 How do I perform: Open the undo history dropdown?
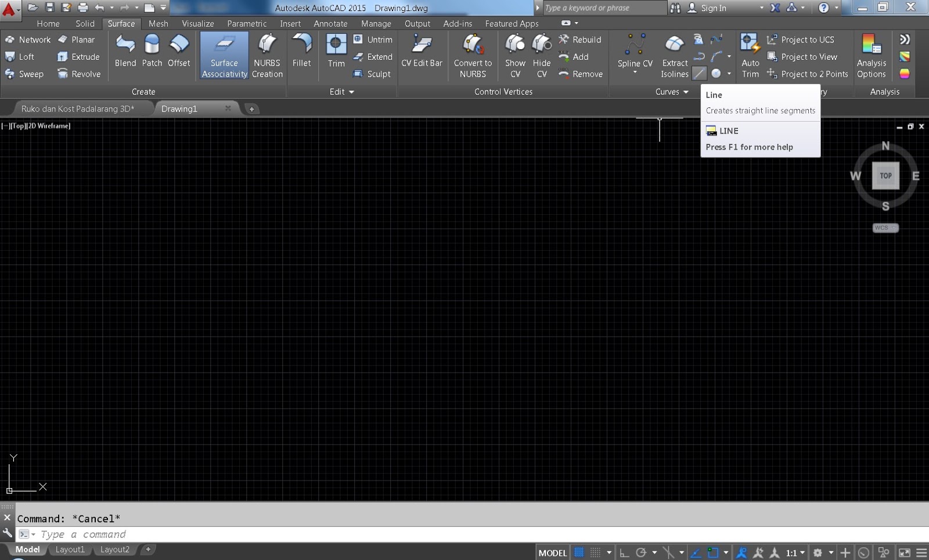coord(111,8)
